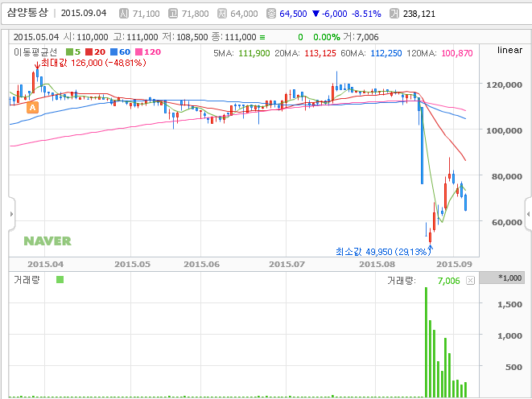Expand the right side panel arrow
Screen dimensions: 532x399
(528, 214)
